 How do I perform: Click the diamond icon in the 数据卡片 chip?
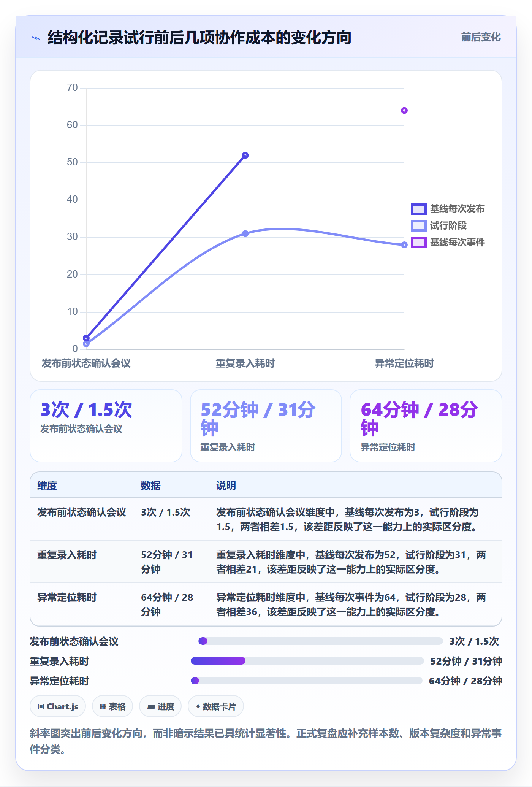coord(198,706)
